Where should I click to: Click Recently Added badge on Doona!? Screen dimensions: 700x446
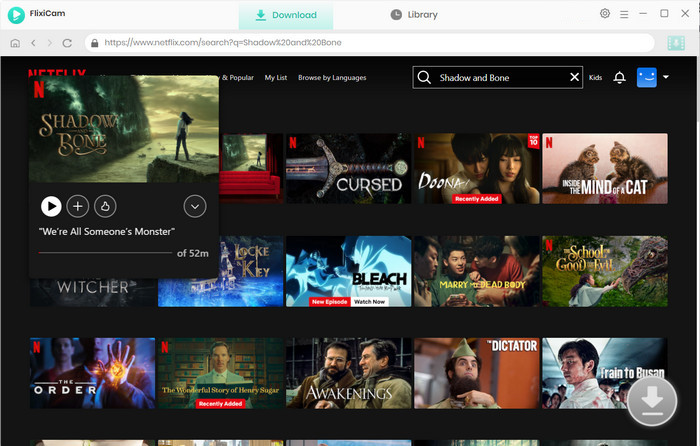[476, 199]
